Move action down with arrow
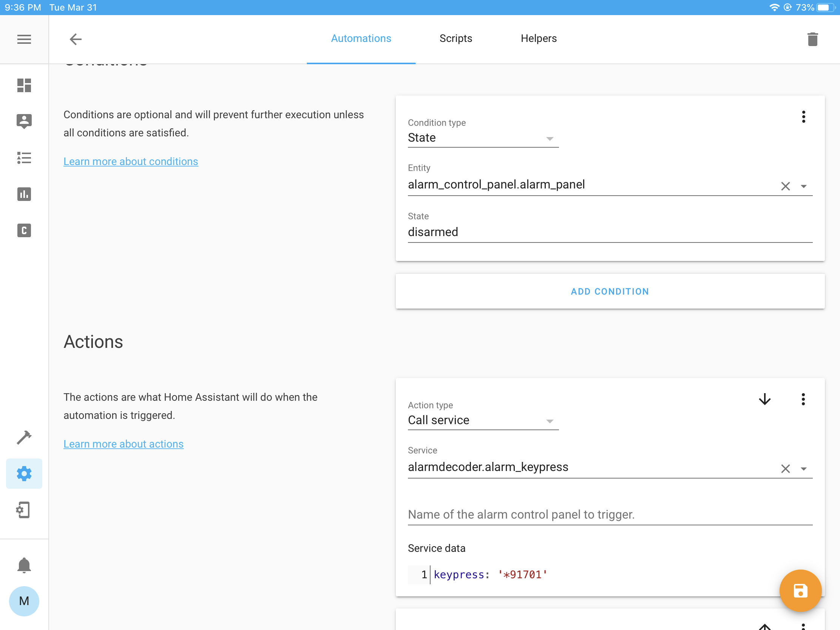This screenshot has height=630, width=840. 764,399
